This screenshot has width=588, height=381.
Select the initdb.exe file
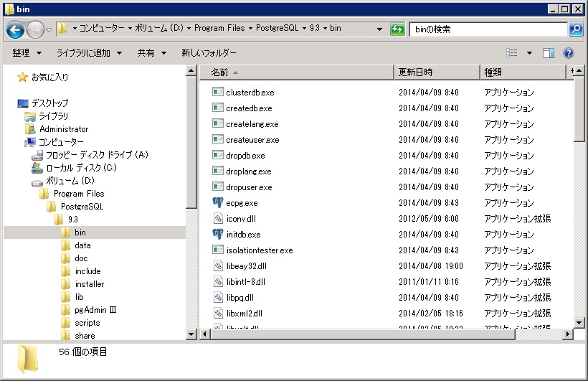click(x=243, y=235)
